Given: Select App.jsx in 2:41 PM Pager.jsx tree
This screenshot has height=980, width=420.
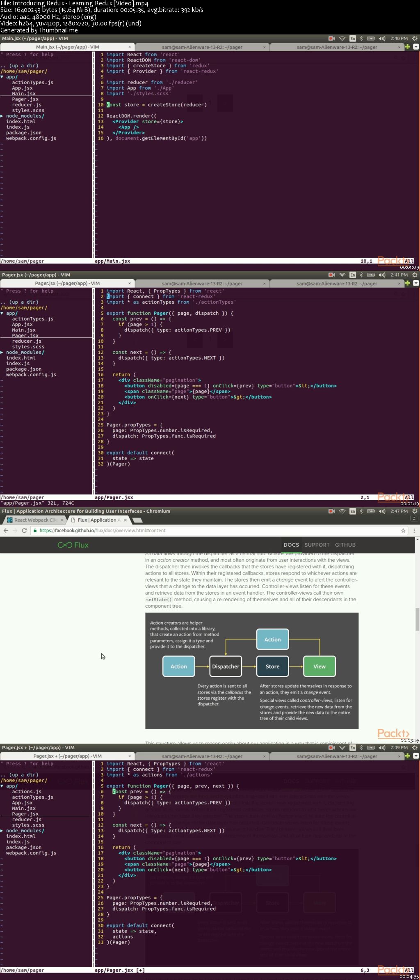Looking at the screenshot, I should coord(22,324).
